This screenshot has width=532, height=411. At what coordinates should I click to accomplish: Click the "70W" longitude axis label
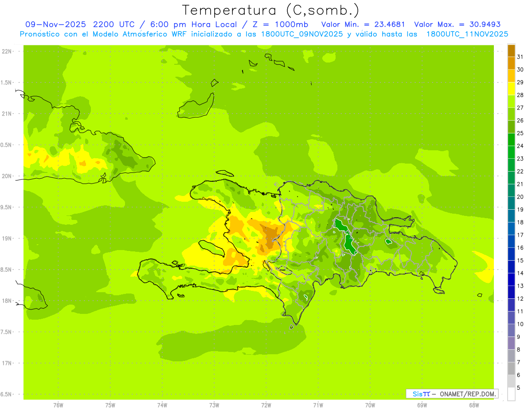370,405
